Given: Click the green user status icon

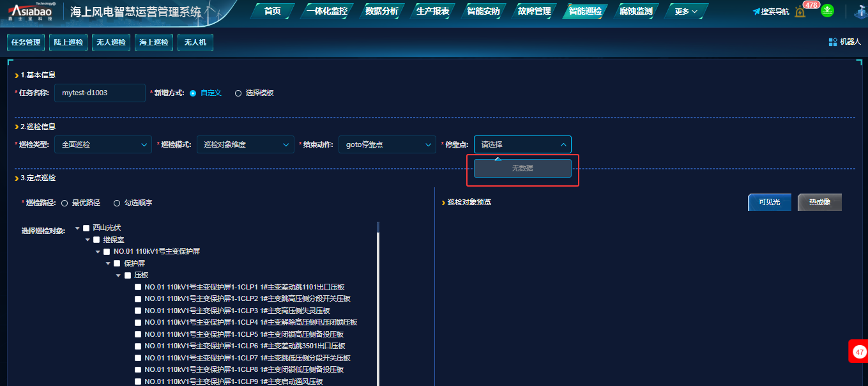Looking at the screenshot, I should click(x=827, y=10).
